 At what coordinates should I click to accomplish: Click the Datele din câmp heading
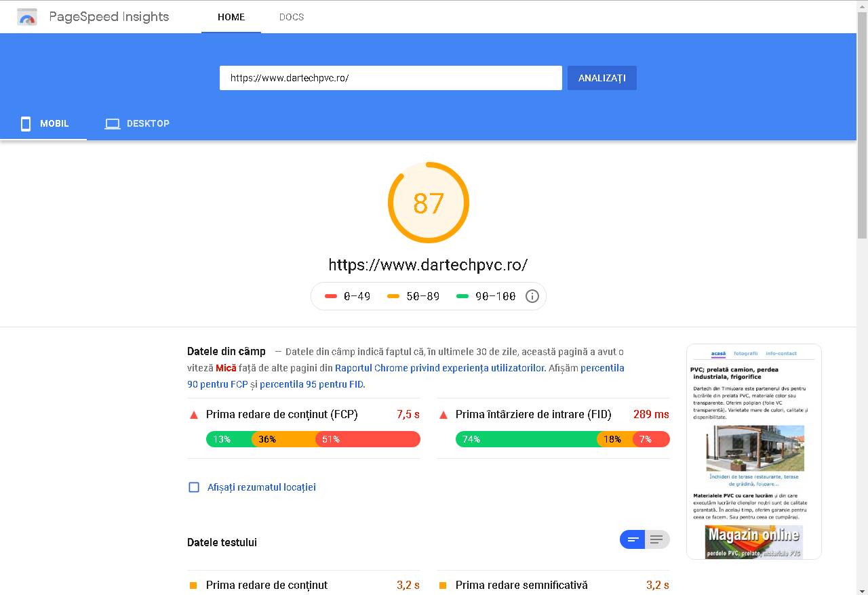(226, 351)
